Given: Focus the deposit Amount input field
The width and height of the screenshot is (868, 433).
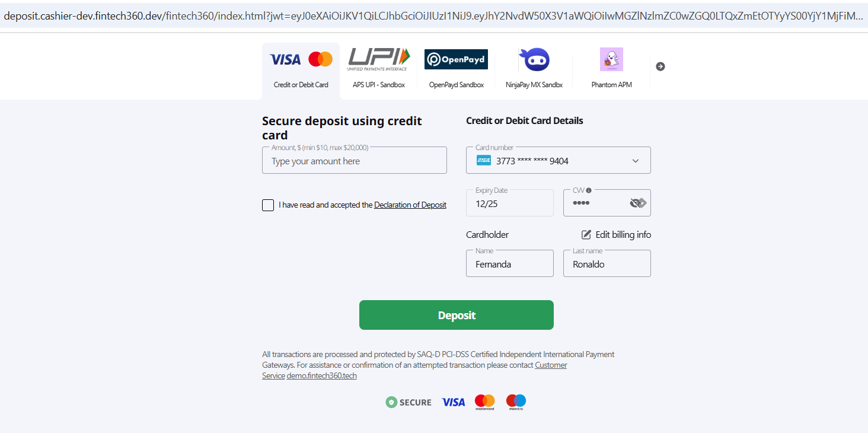Looking at the screenshot, I should click(x=355, y=161).
